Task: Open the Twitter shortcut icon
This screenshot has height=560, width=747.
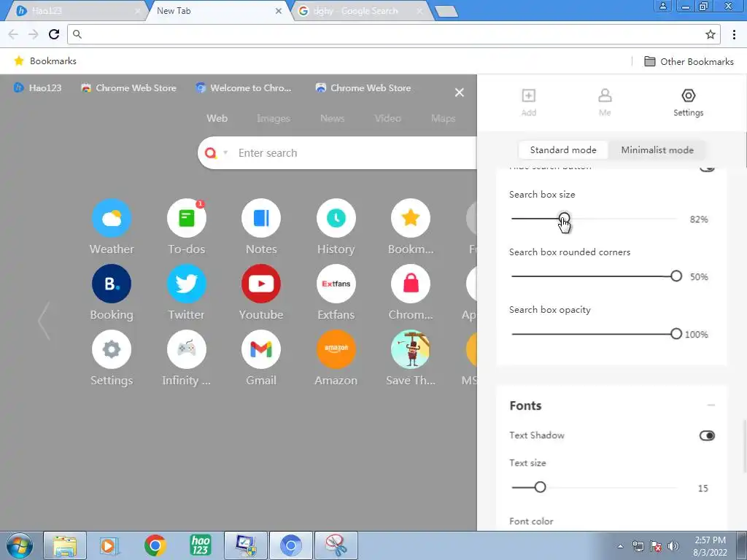Action: coord(186,284)
